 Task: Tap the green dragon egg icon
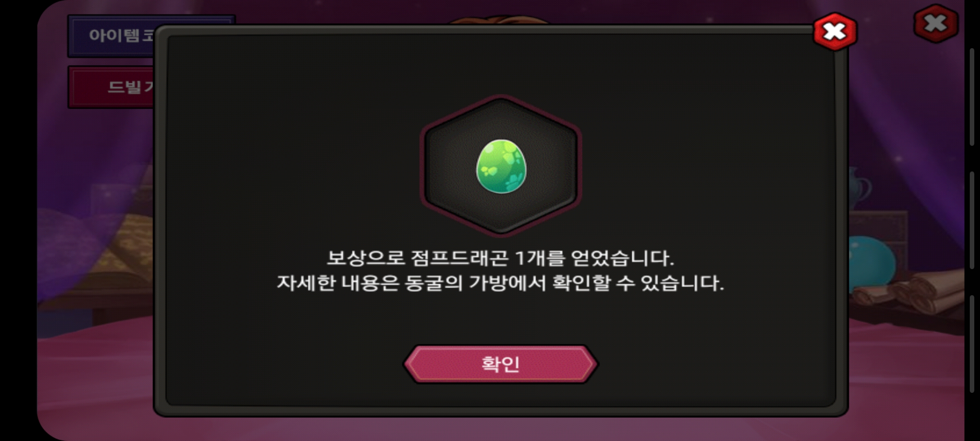(501, 166)
